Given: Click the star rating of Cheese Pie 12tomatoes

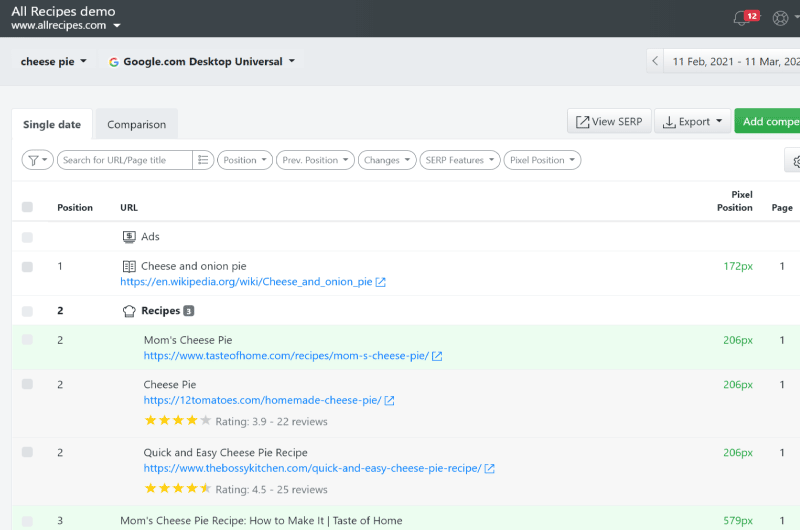Looking at the screenshot, I should point(178,420).
